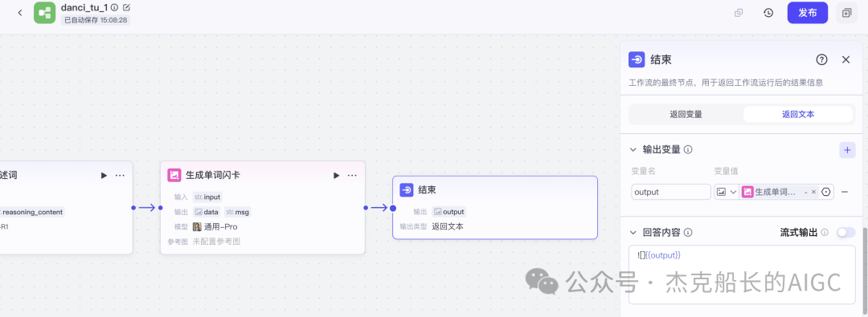Toggle the 流式输出 switch

(845, 233)
